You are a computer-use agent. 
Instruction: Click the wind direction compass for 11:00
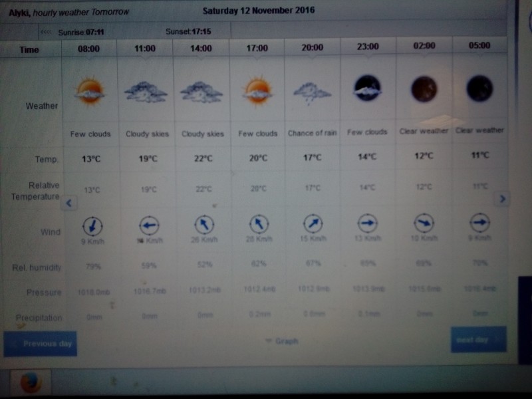point(149,225)
